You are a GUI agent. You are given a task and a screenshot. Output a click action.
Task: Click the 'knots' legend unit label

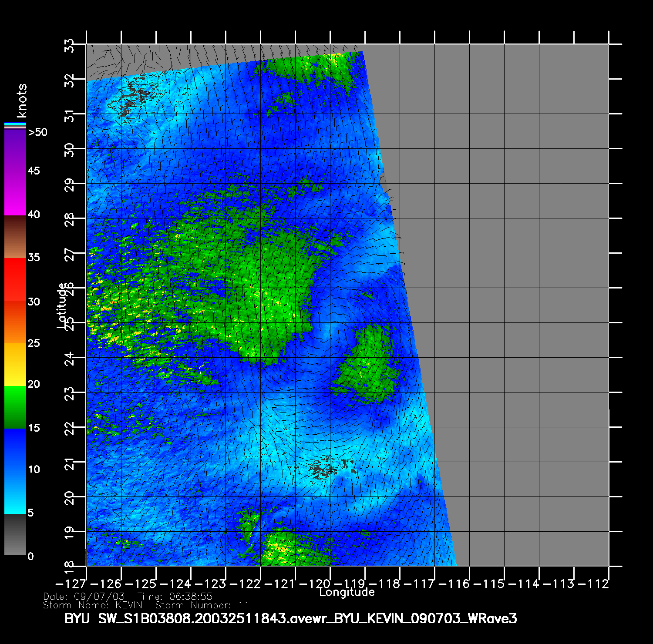point(21,101)
